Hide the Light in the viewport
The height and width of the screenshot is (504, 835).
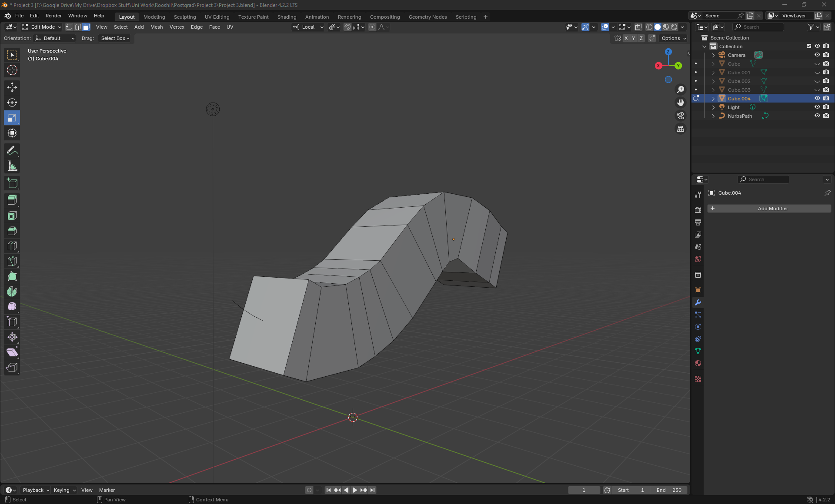[x=817, y=107]
